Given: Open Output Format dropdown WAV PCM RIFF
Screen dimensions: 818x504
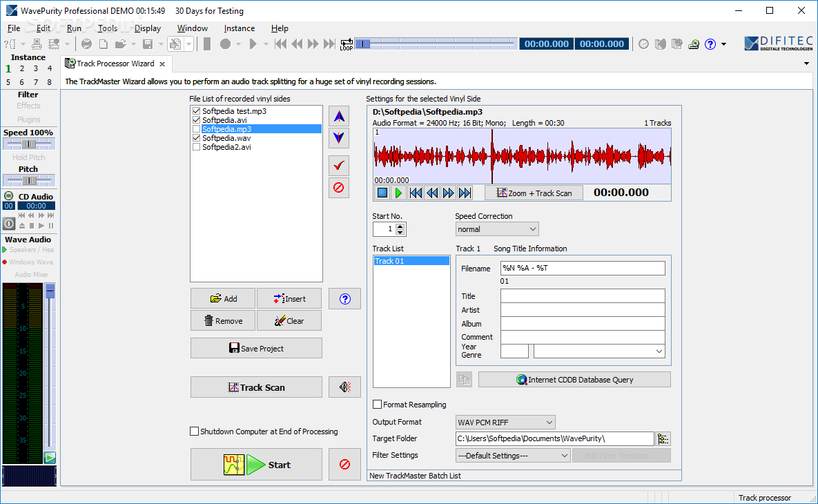Looking at the screenshot, I should [x=505, y=422].
